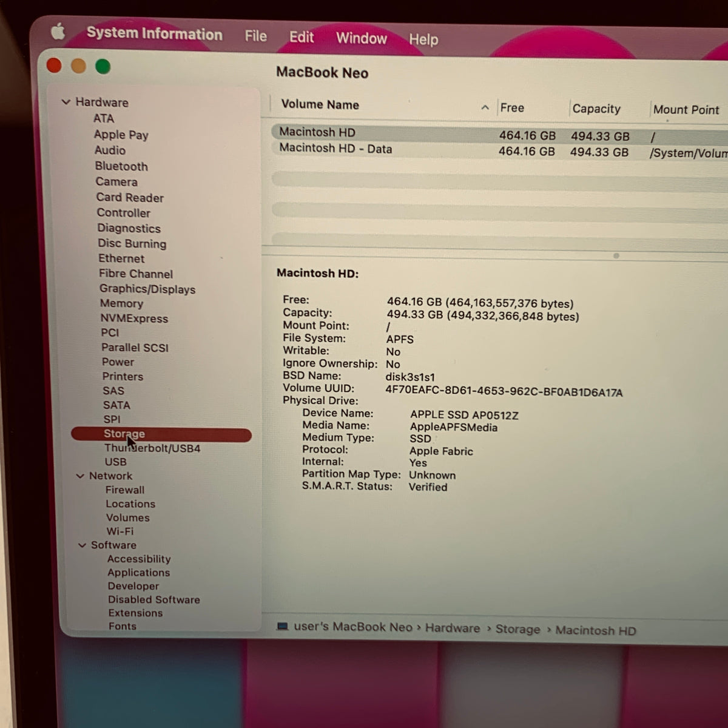Open the Window menu
This screenshot has height=728, width=728.
pyautogui.click(x=362, y=38)
